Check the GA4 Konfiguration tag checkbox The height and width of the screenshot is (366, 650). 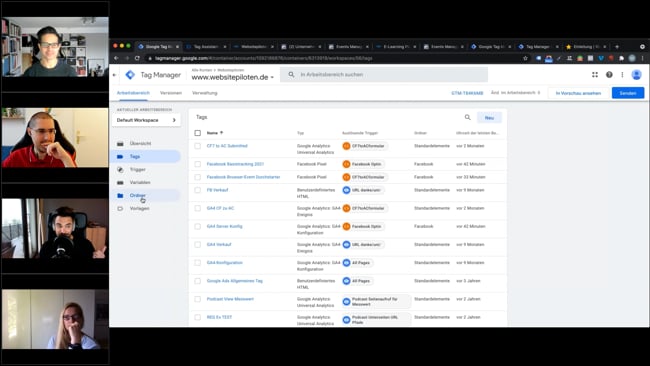(198, 263)
